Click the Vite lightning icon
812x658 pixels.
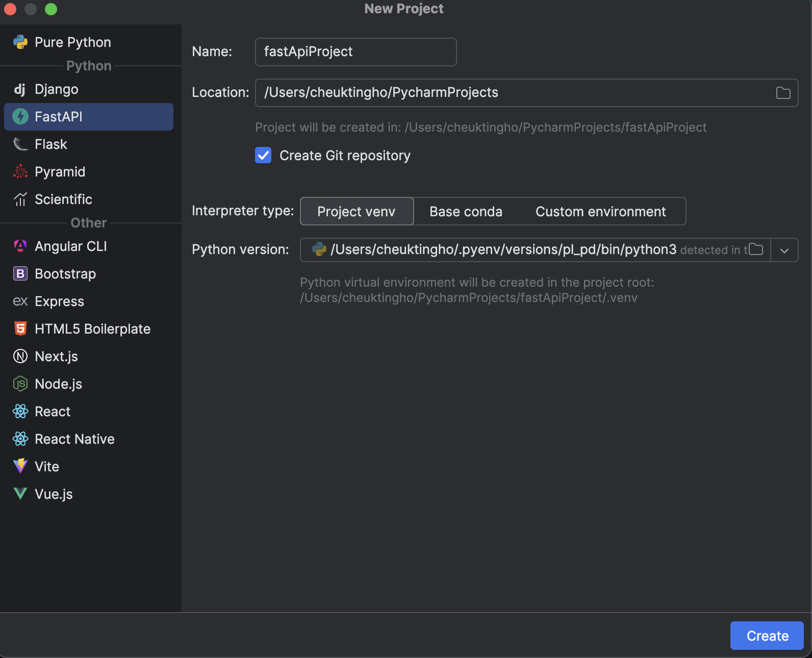tap(20, 466)
